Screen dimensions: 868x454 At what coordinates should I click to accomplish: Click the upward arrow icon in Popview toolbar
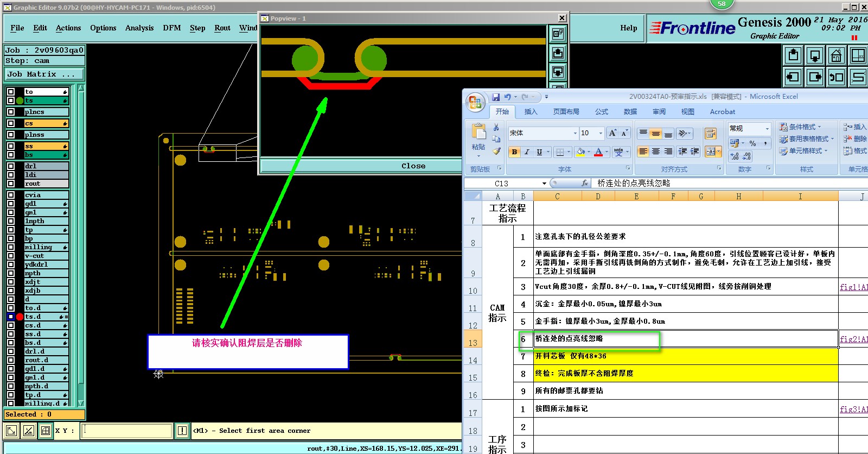[x=558, y=53]
